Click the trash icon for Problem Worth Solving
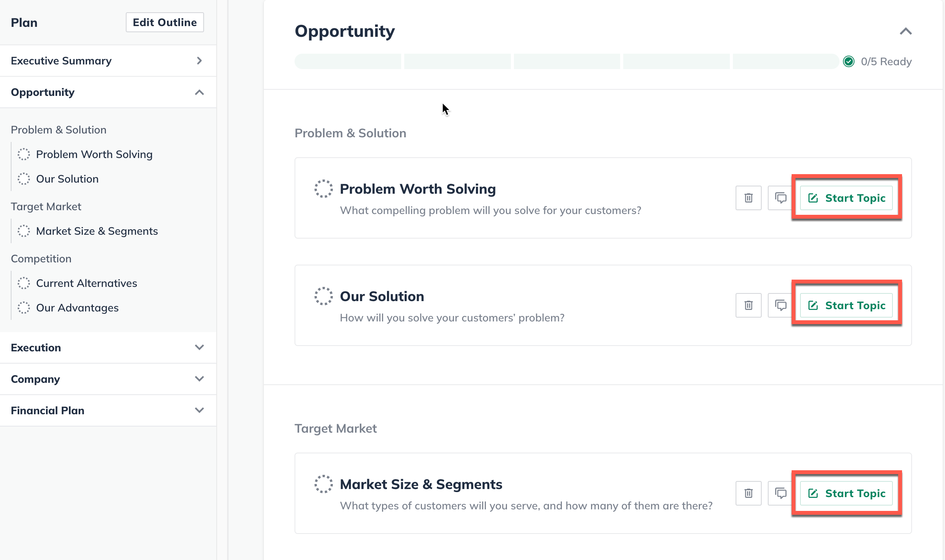 748,198
